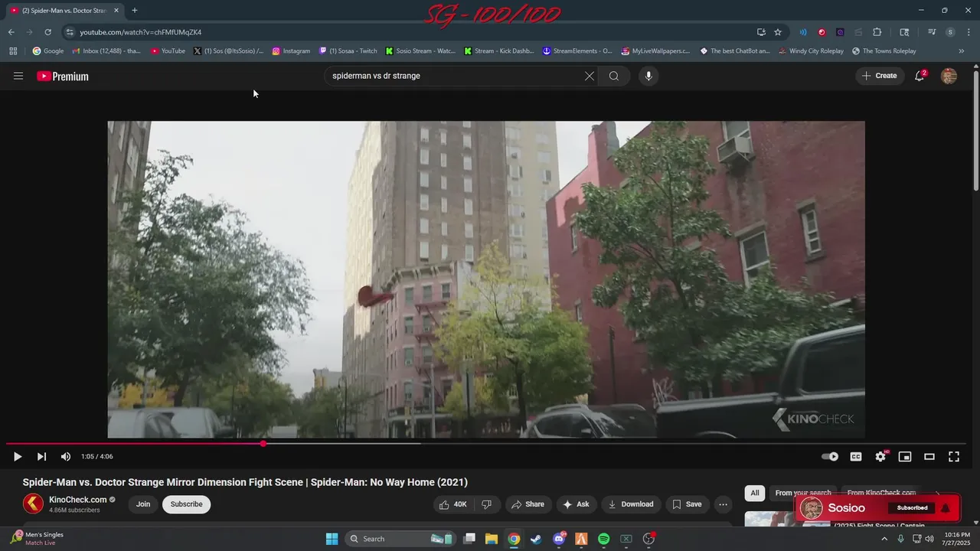Go back in browser history
Image resolution: width=980 pixels, height=551 pixels.
click(x=11, y=32)
